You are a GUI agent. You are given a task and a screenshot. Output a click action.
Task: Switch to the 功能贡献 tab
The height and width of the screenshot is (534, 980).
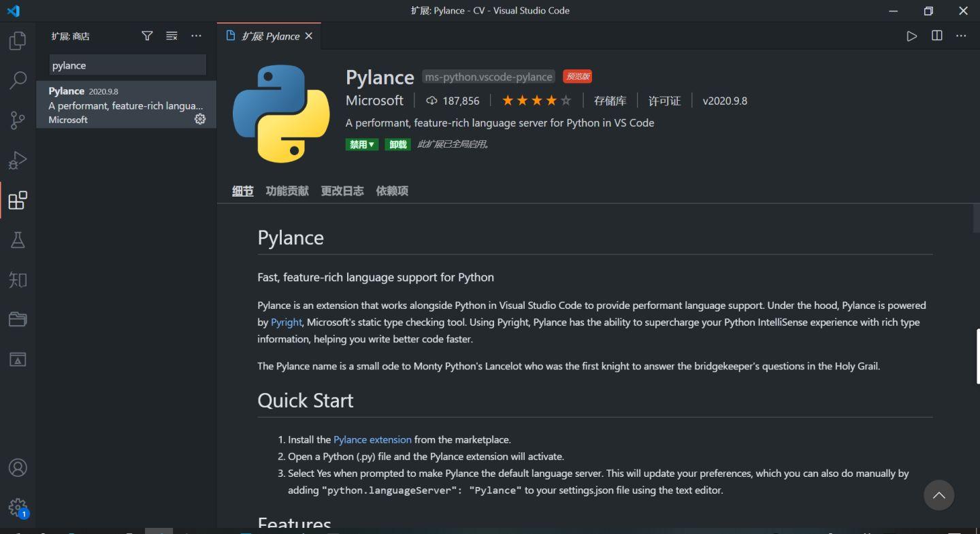pyautogui.click(x=287, y=191)
